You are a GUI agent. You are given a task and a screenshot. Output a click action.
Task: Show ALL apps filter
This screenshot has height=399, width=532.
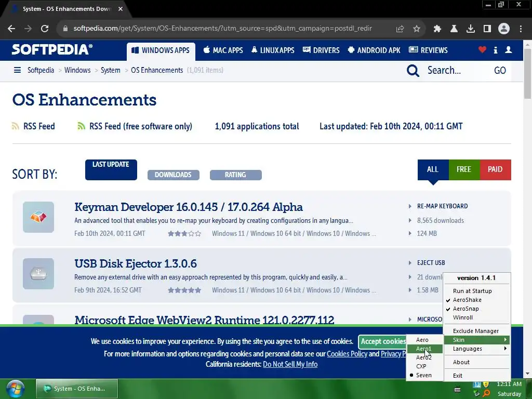(x=433, y=170)
